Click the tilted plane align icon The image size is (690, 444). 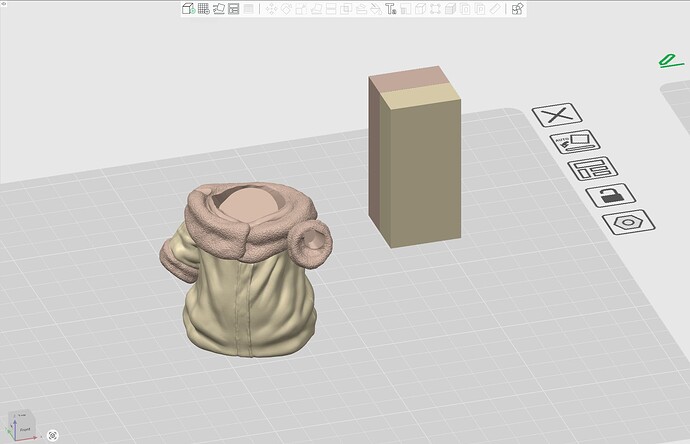pyautogui.click(x=316, y=8)
